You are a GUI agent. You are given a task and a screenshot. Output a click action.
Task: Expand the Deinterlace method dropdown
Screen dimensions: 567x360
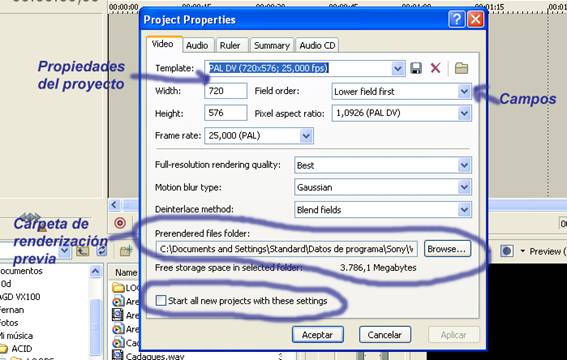(464, 210)
